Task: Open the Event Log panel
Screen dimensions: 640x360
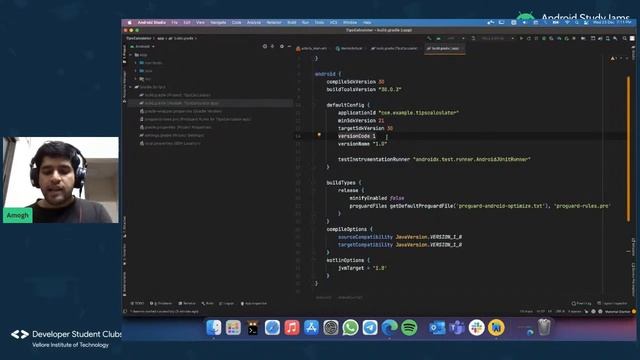Action: click(582, 303)
